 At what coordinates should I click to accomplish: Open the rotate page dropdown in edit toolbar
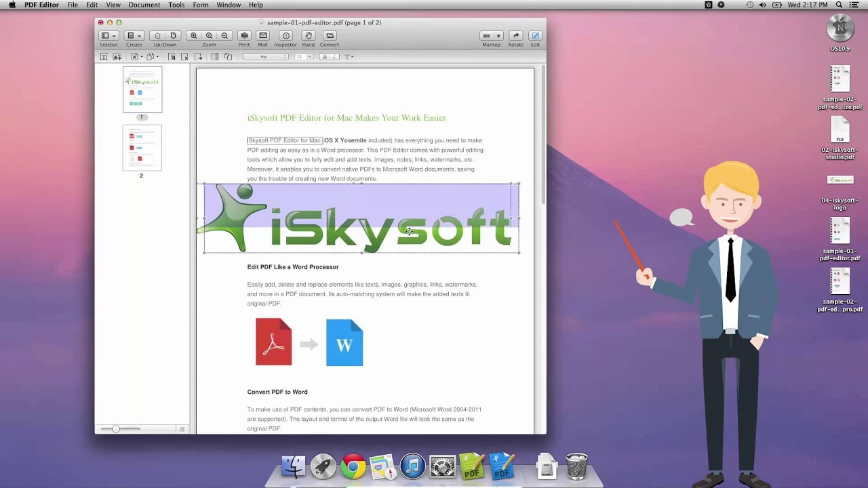[x=153, y=57]
